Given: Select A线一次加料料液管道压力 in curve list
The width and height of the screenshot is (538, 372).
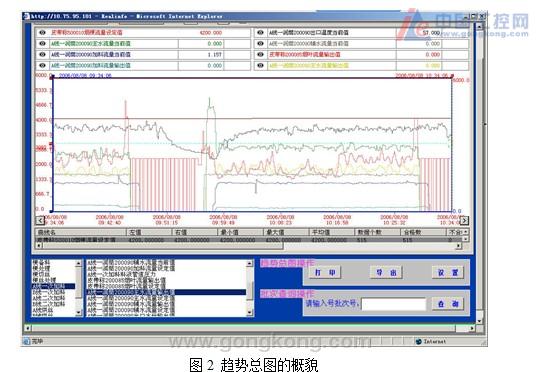Looking at the screenshot, I should 121,275.
